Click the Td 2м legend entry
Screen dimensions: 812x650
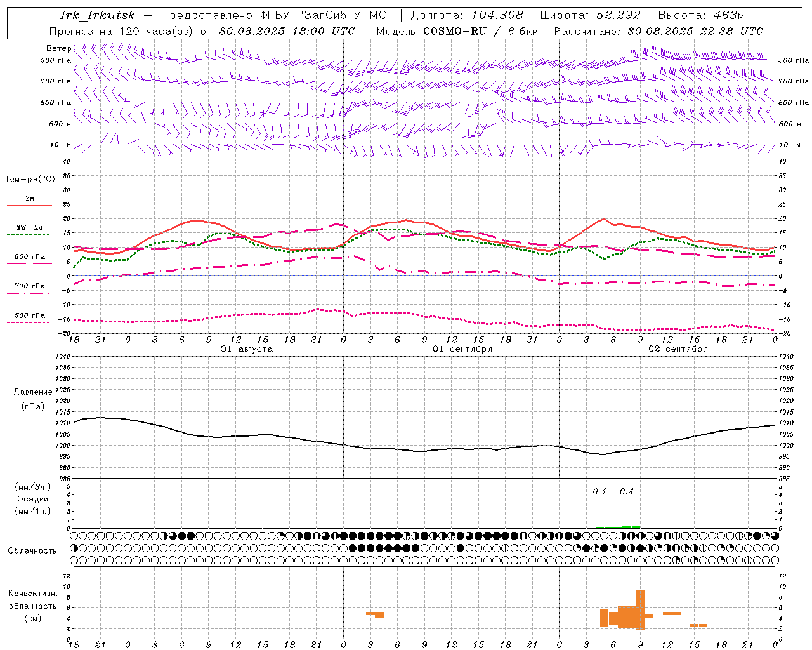(x=30, y=227)
